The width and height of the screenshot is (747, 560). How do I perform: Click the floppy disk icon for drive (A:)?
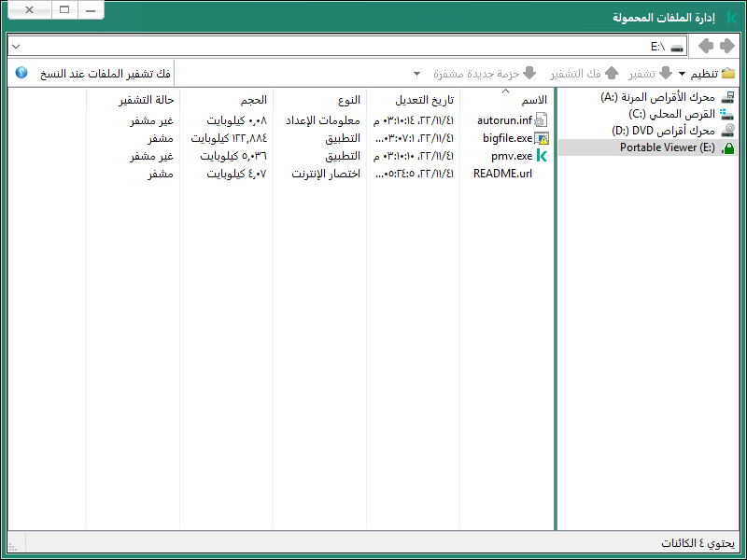pyautogui.click(x=726, y=98)
